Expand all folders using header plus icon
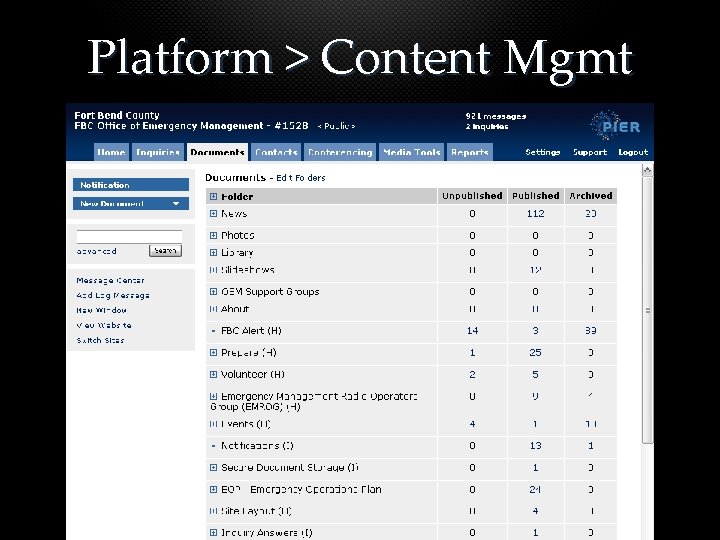The image size is (720, 540). (x=213, y=197)
